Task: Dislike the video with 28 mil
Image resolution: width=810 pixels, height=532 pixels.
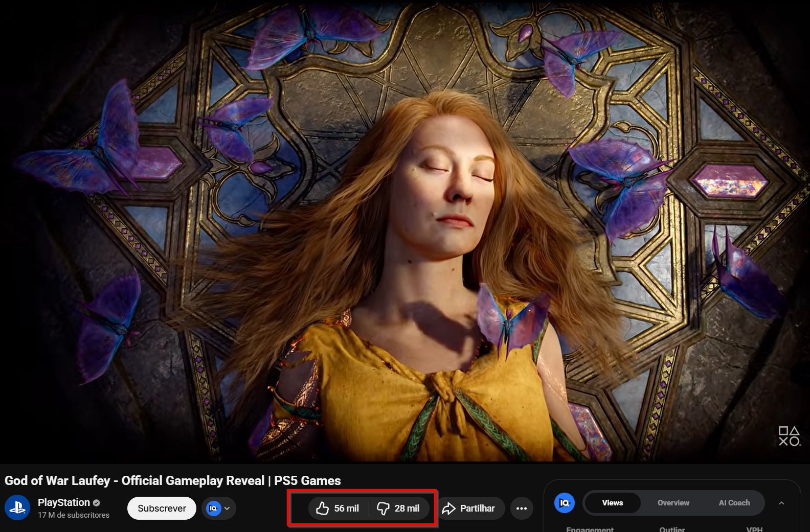Action: [x=399, y=508]
